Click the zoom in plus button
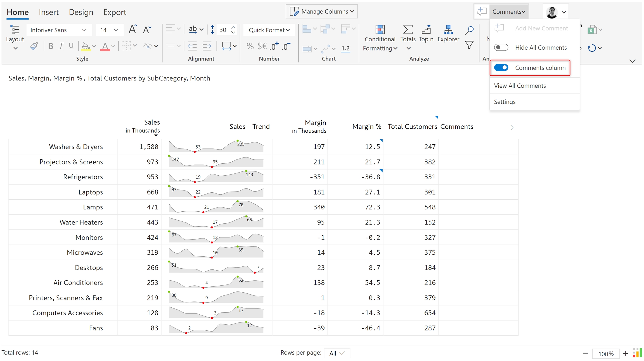Screen dimensions: 644x361 pyautogui.click(x=625, y=354)
